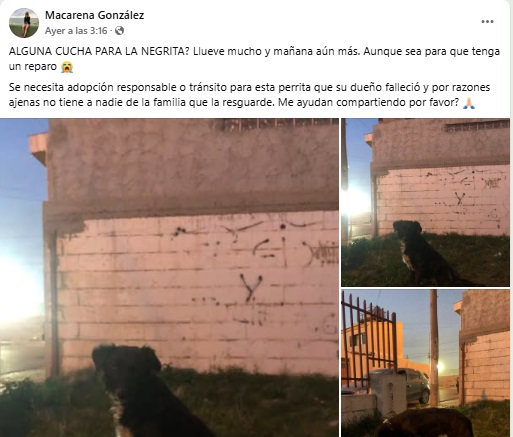Click the praying hands emoji
The height and width of the screenshot is (437, 513).
469,103
